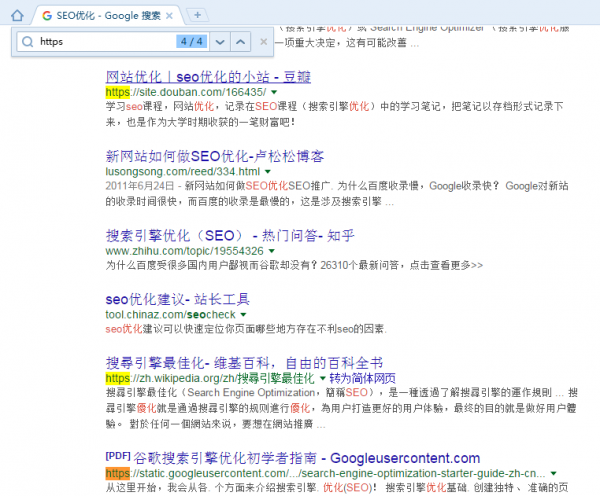Close the find-in-page bar
The image size is (600, 496).
click(264, 42)
